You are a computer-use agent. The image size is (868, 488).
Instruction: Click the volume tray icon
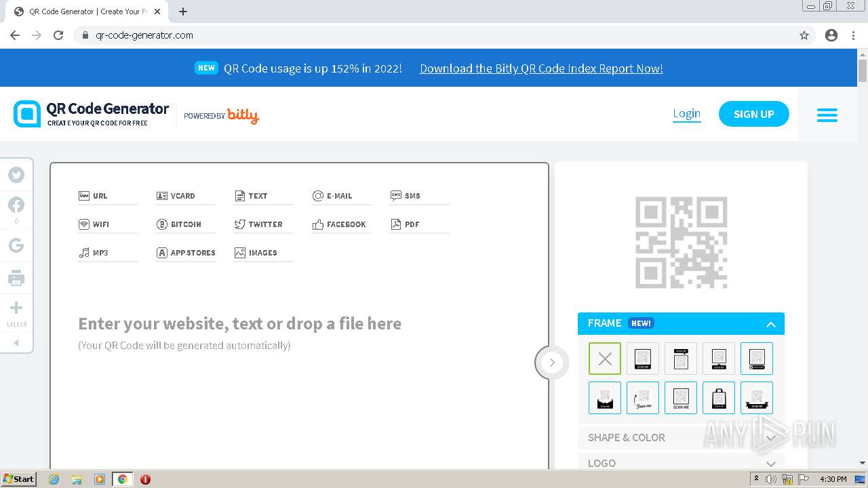pos(771,479)
